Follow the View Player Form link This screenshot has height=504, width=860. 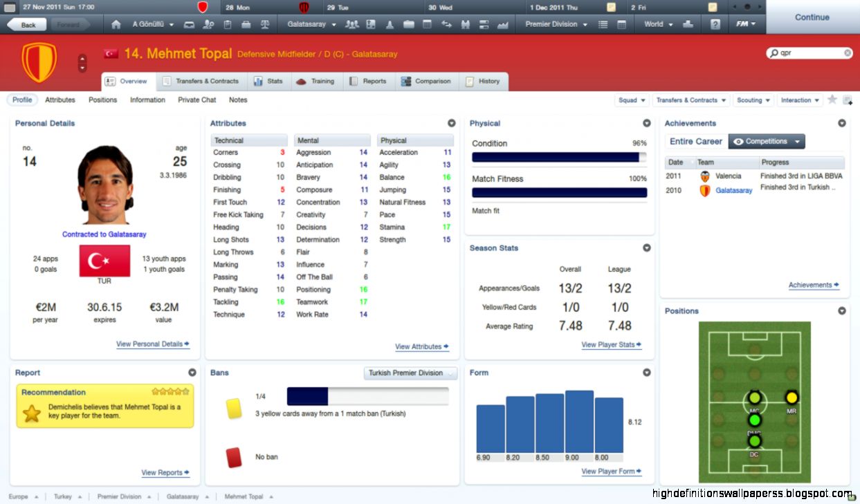612,472
